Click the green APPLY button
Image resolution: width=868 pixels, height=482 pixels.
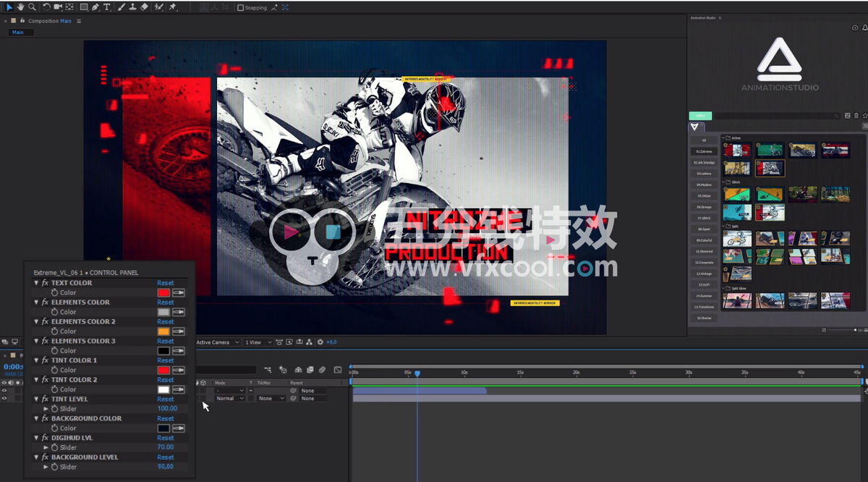(x=700, y=116)
